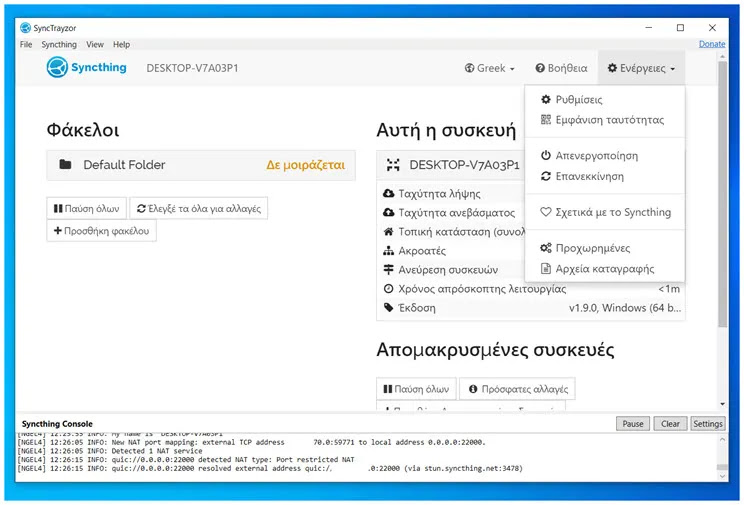The height and width of the screenshot is (505, 744).
Task: Click the Default Folder folder icon
Action: (x=65, y=165)
